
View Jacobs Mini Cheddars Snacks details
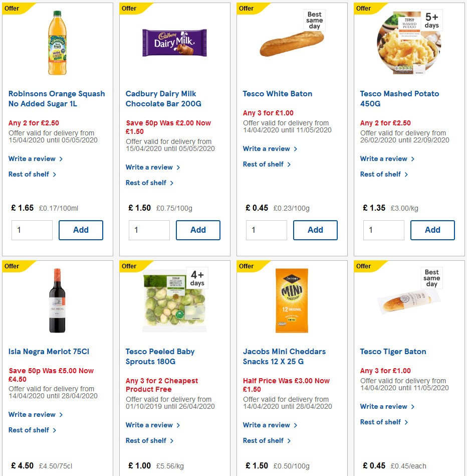tap(286, 356)
